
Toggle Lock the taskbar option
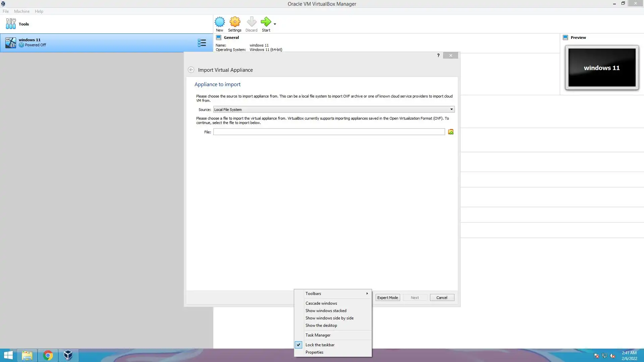pyautogui.click(x=320, y=345)
